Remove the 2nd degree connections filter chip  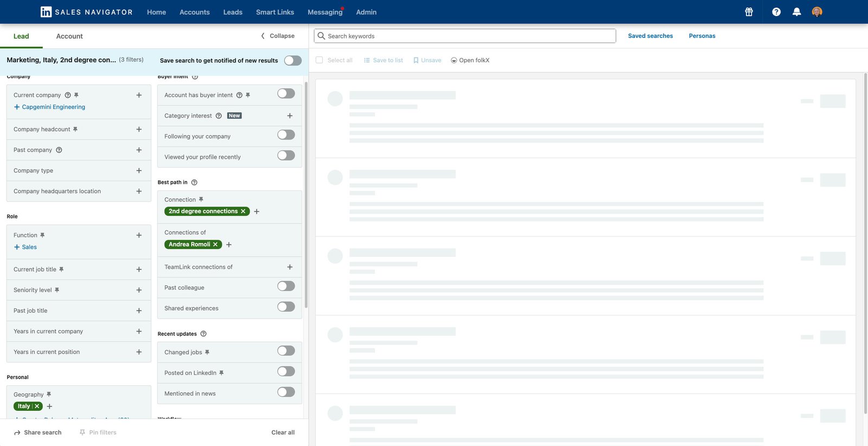[243, 211]
